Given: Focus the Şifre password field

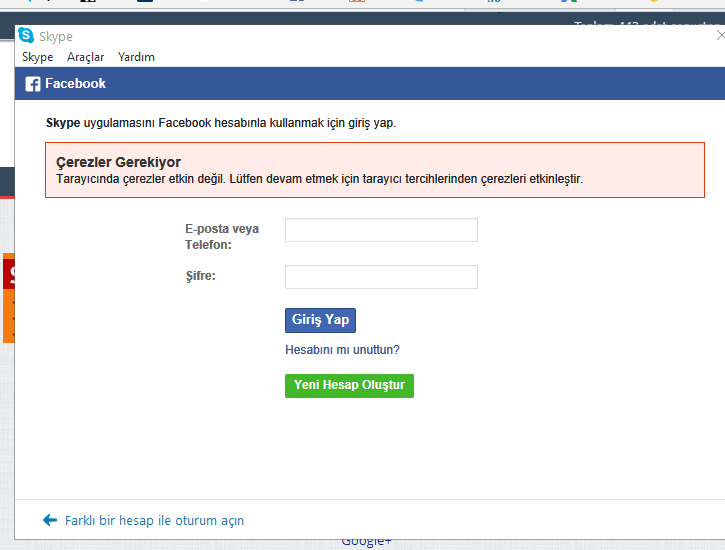Looking at the screenshot, I should pos(381,277).
